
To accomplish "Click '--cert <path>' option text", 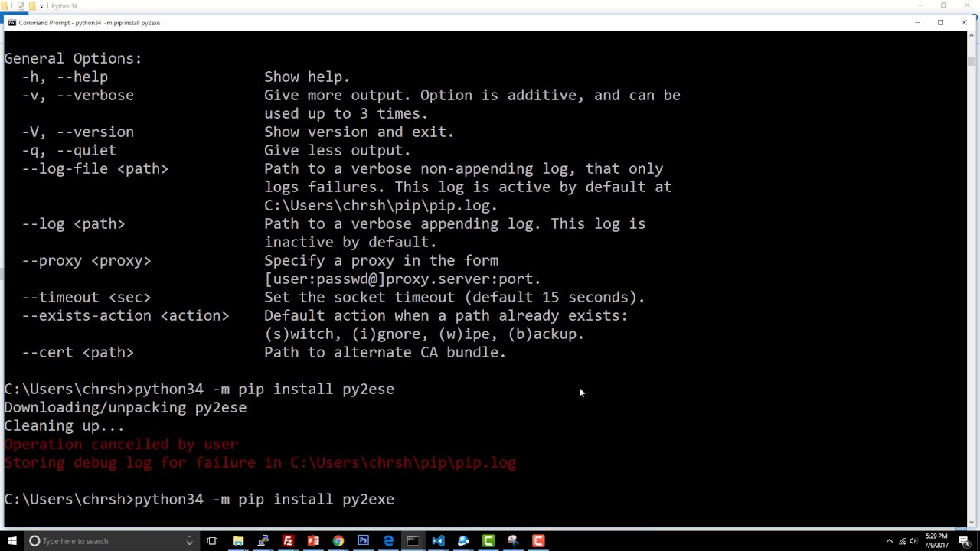I will pyautogui.click(x=77, y=352).
